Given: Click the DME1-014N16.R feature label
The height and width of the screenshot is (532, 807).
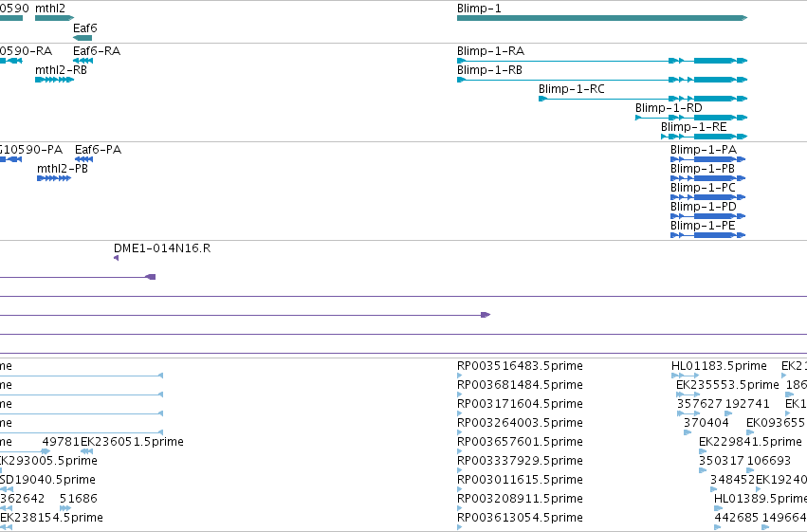Looking at the screenshot, I should (162, 248).
